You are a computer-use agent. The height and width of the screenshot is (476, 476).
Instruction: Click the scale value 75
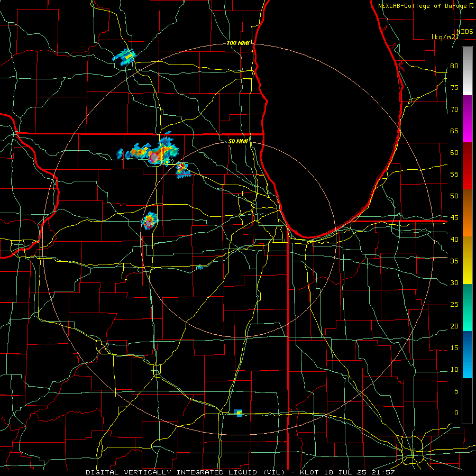pyautogui.click(x=454, y=88)
